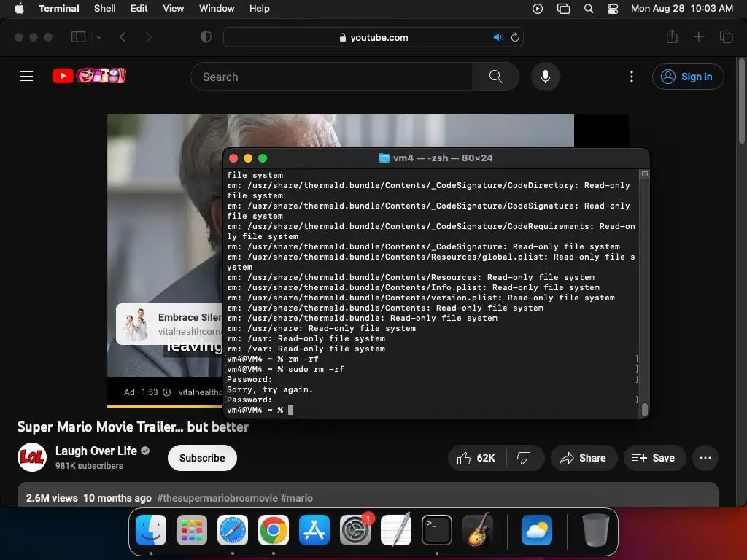This screenshot has height=560, width=747.
Task: Click the Terminal command prompt line
Action: [431, 410]
